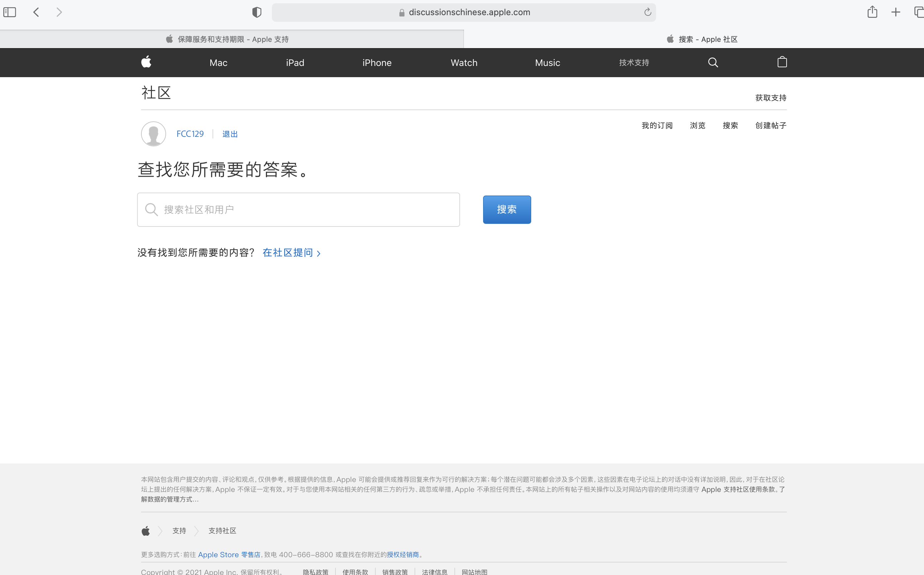Viewport: 924px width, 575px height.
Task: Click the FCC129 profile avatar
Action: coord(154,134)
